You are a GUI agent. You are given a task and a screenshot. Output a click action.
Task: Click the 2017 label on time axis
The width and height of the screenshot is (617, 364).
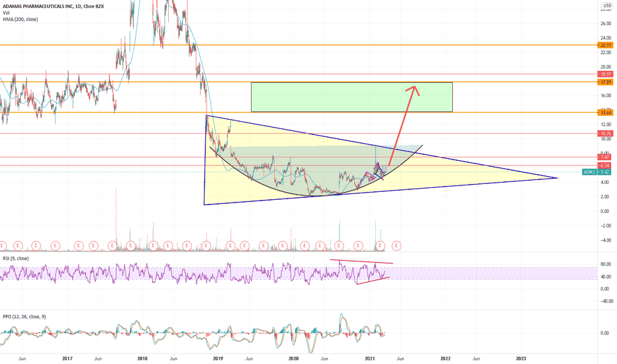point(68,359)
